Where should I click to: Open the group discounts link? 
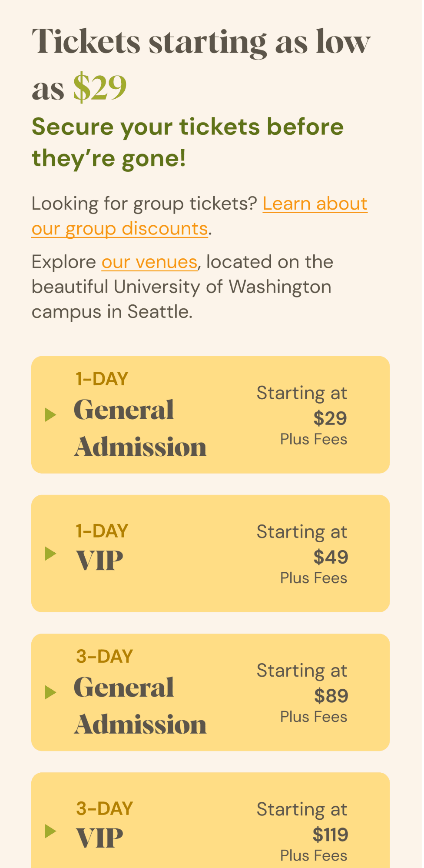pyautogui.click(x=199, y=216)
